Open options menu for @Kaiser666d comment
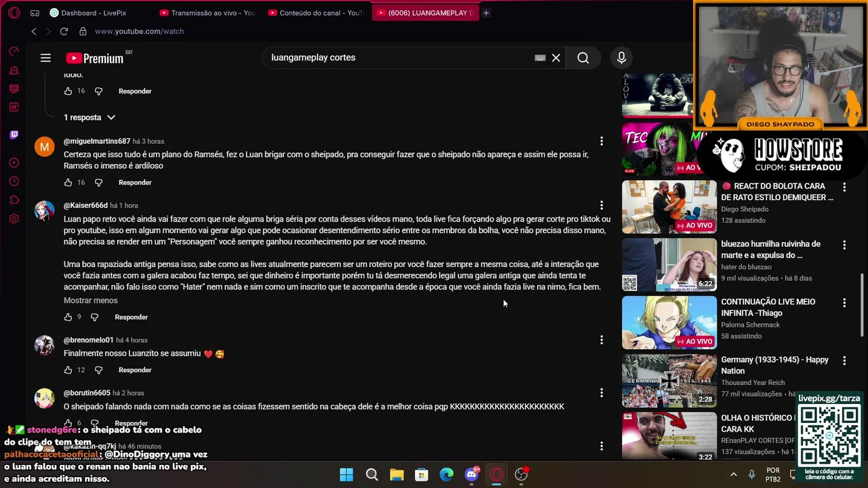 tap(601, 205)
